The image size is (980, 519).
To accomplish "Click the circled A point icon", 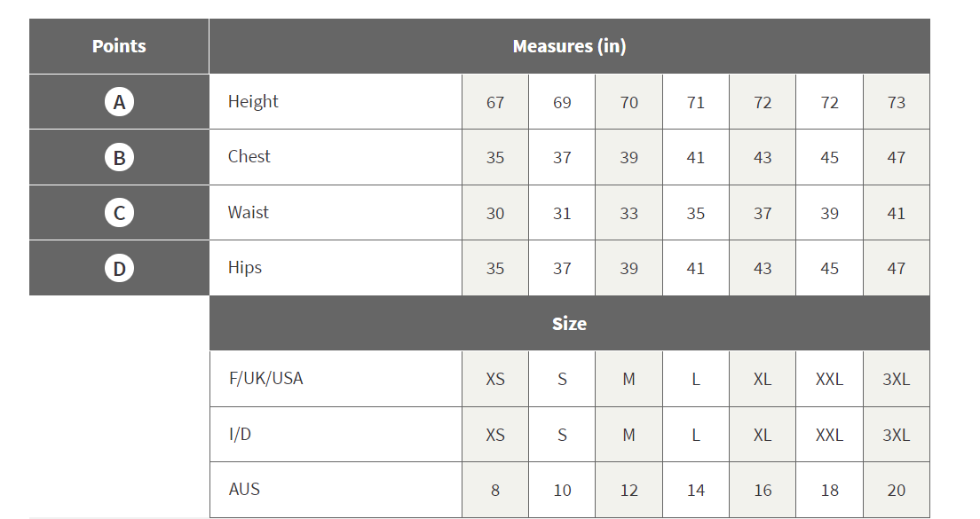I will (119, 102).
